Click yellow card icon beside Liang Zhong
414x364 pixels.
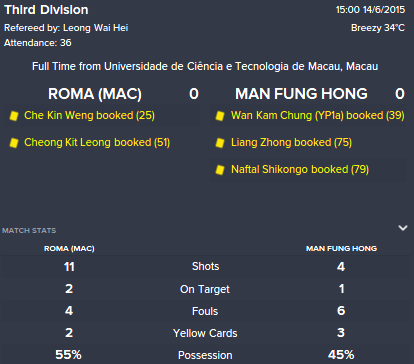coord(220,143)
